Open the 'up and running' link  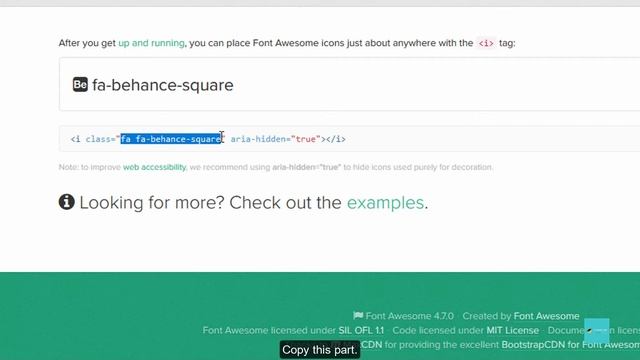[151, 43]
